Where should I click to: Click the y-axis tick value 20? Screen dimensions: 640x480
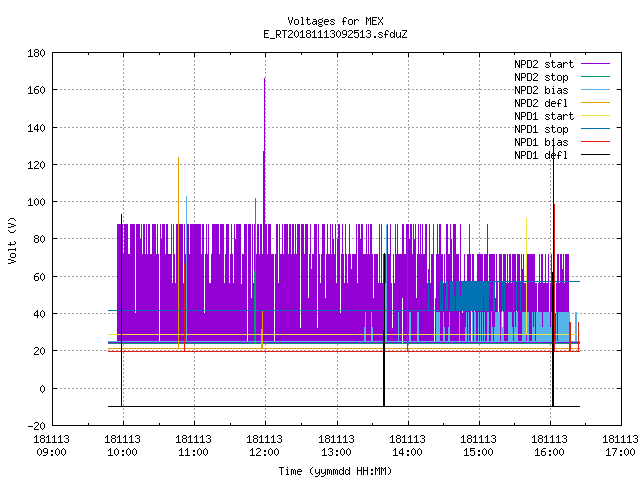click(x=39, y=351)
